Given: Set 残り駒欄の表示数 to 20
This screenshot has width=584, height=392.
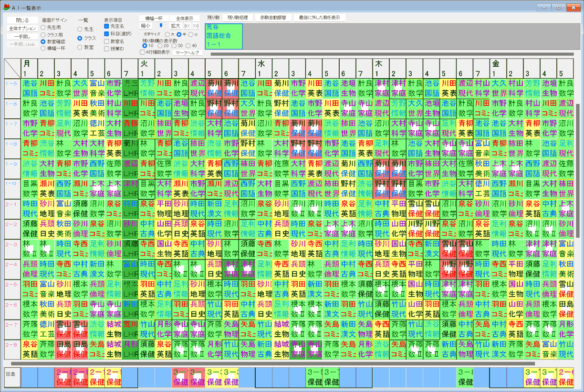Looking at the screenshot, I should pyautogui.click(x=163, y=46).
